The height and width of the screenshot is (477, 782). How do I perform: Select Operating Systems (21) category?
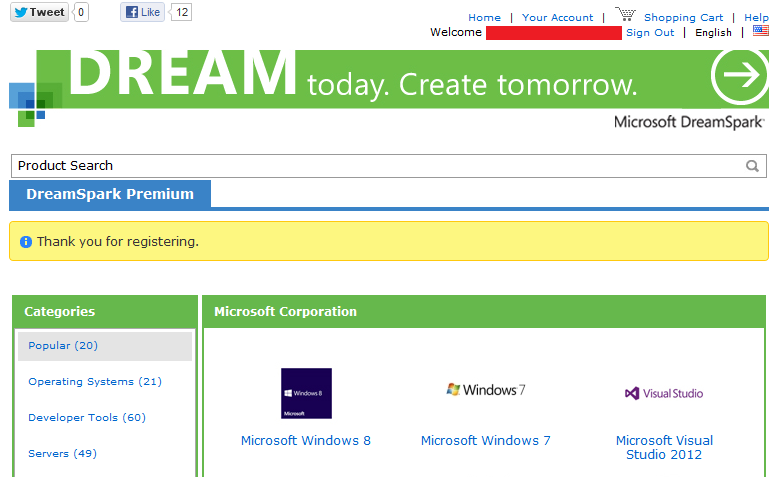tap(95, 382)
